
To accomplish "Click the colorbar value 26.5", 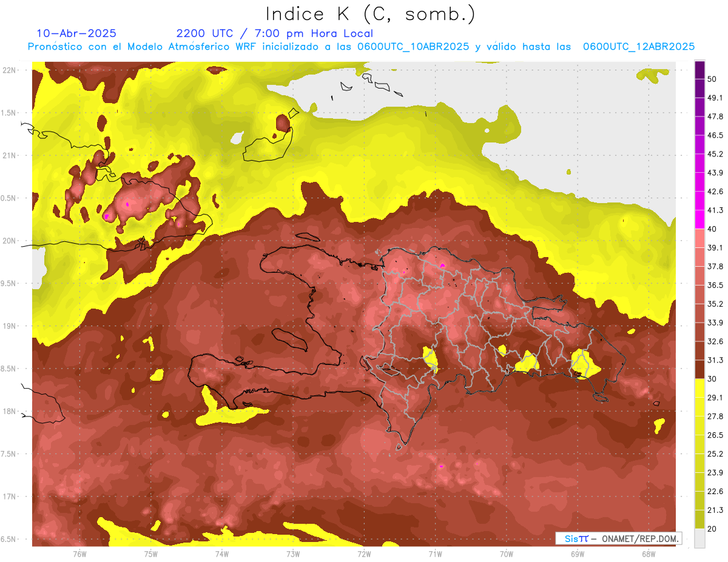I will (x=715, y=435).
